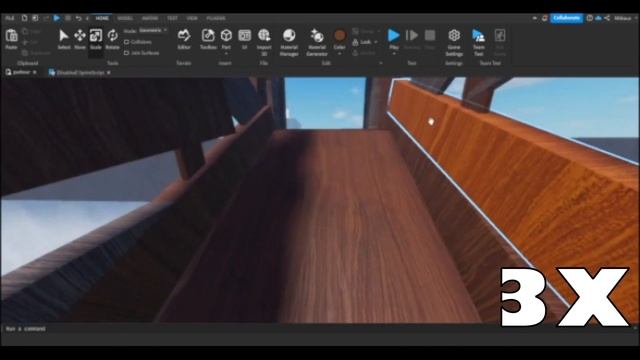The width and height of the screenshot is (640, 360).
Task: Click the brown Color swatch
Action: coord(340,36)
